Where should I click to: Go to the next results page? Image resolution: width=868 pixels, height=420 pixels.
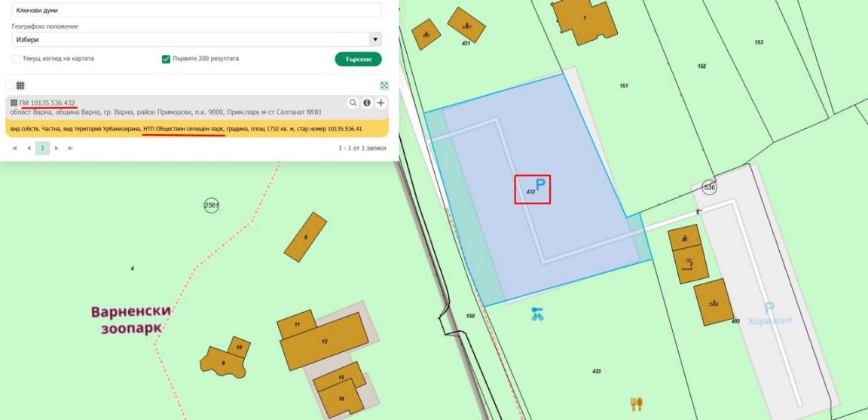(x=57, y=149)
